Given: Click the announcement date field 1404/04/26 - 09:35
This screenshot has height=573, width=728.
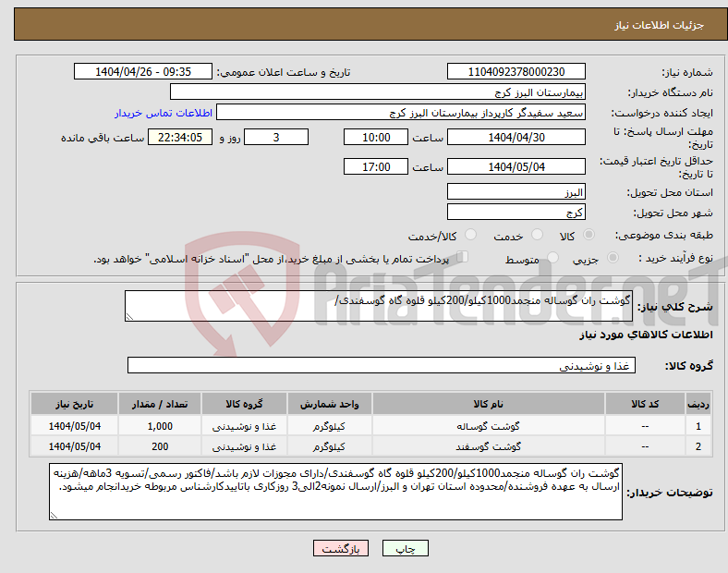Looking at the screenshot, I should click(143, 71).
